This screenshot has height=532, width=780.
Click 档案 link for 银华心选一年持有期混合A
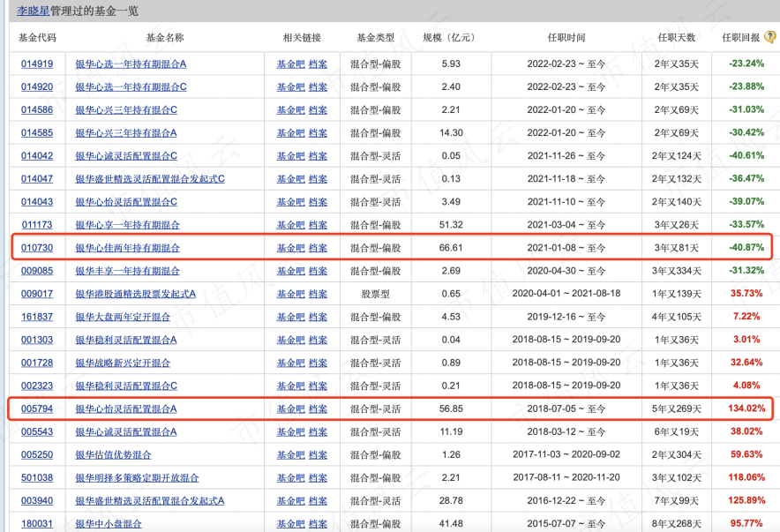point(318,64)
